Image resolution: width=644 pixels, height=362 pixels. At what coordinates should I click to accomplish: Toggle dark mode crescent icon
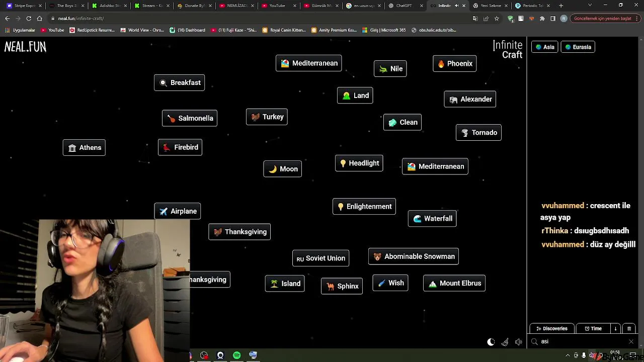point(491,342)
